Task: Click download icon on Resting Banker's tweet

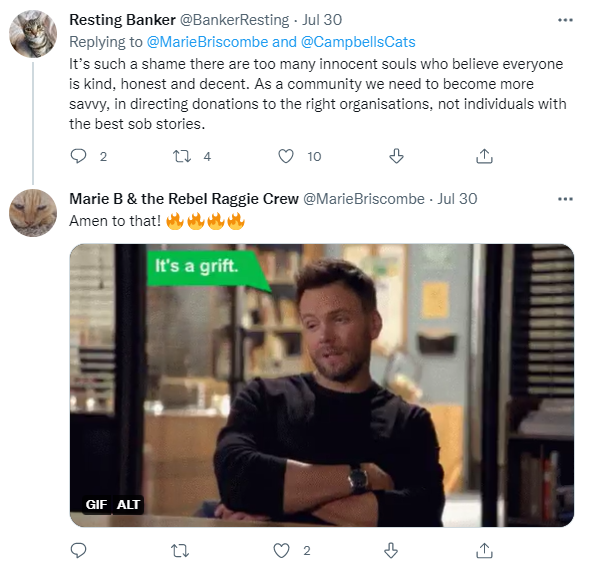Action: tap(396, 156)
